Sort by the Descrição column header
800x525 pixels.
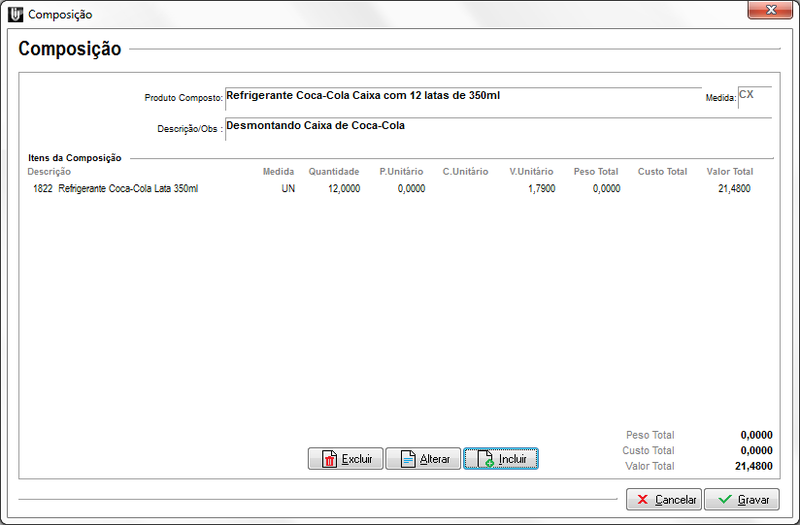click(49, 172)
